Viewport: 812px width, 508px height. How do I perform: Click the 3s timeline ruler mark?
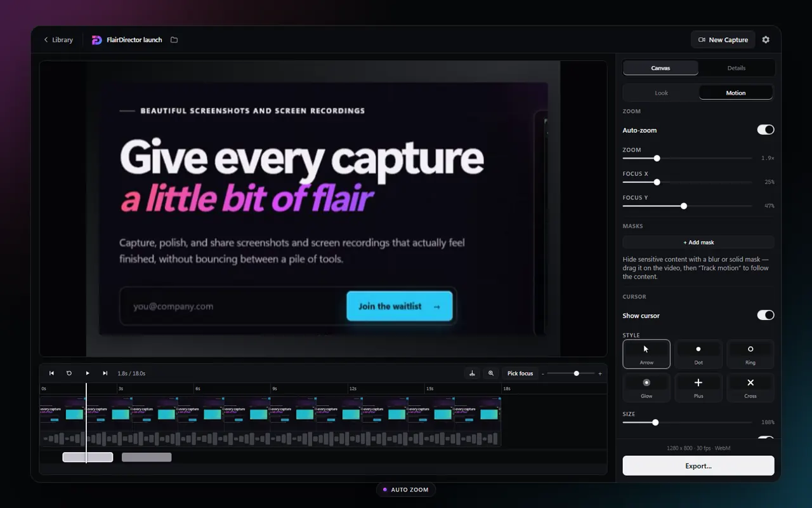click(120, 389)
